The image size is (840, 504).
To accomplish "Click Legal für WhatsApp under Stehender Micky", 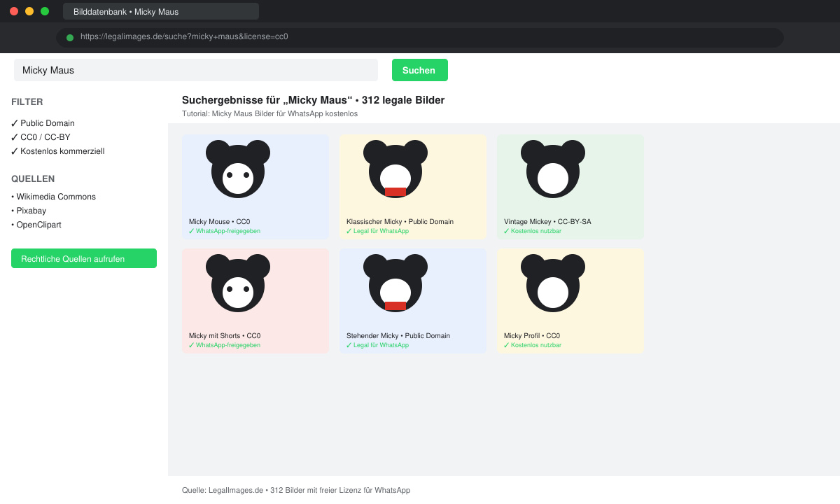I will click(x=377, y=345).
